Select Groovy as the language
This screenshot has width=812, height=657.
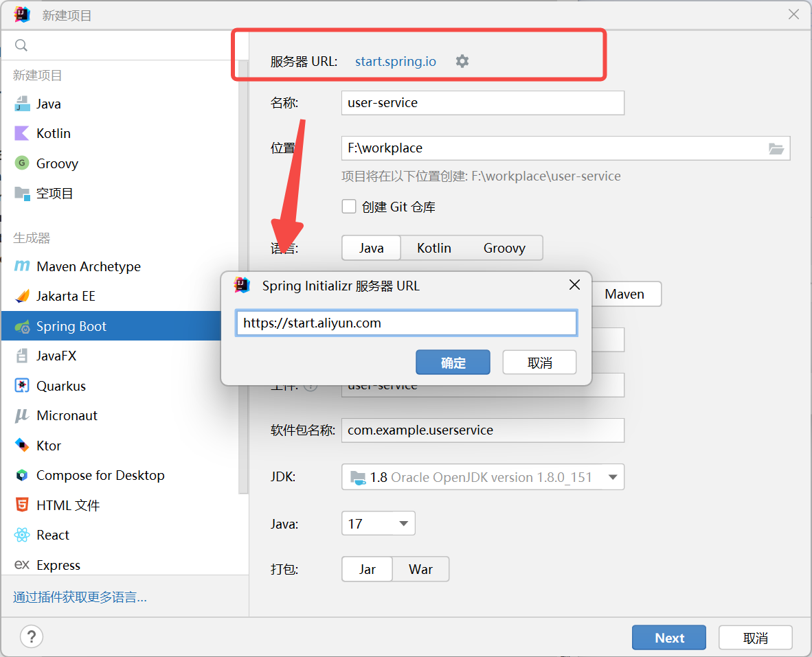click(x=504, y=248)
